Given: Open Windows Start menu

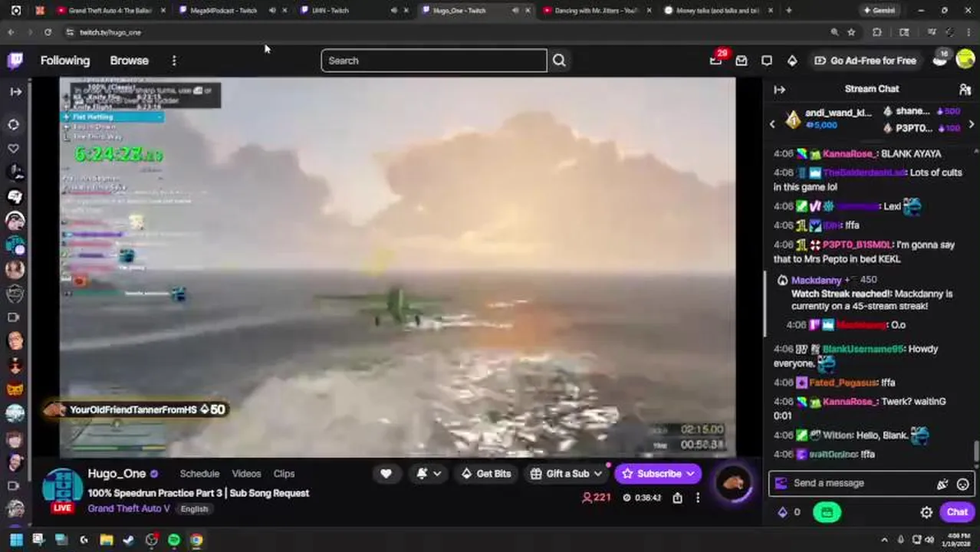Looking at the screenshot, I should [x=15, y=540].
